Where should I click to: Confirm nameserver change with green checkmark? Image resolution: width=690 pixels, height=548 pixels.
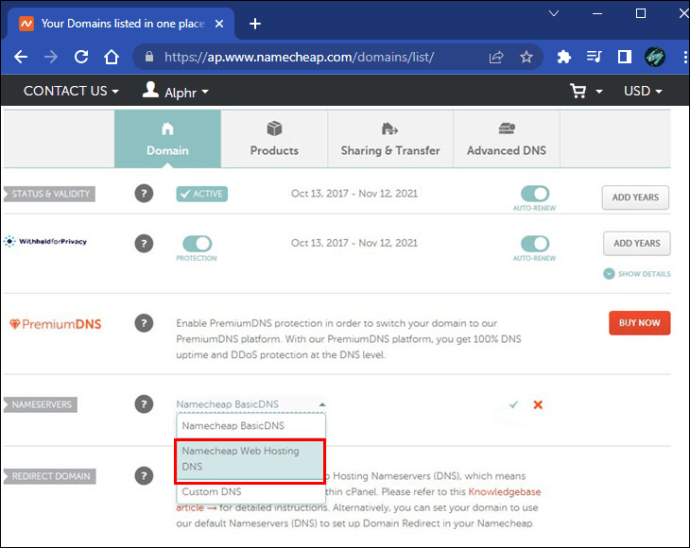[x=514, y=404]
